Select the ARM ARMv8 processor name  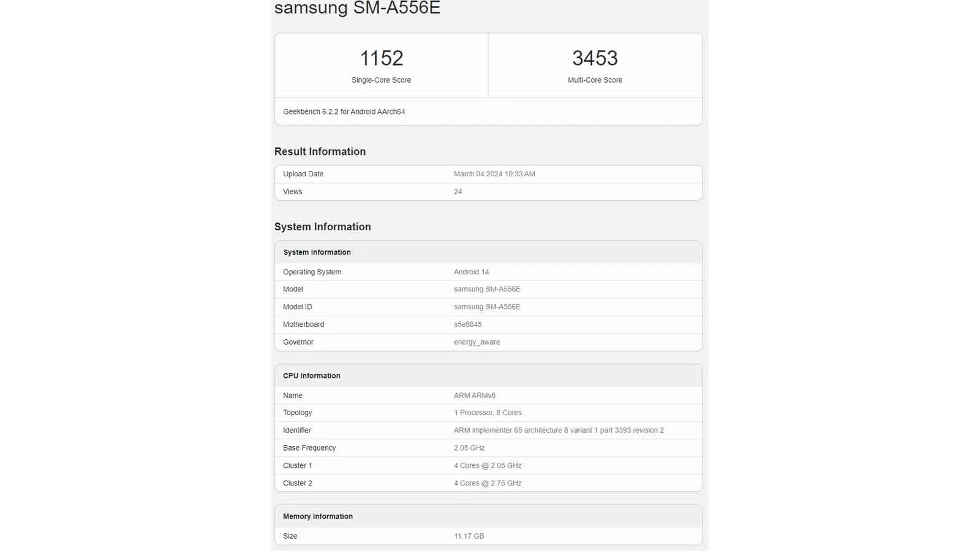(x=475, y=395)
